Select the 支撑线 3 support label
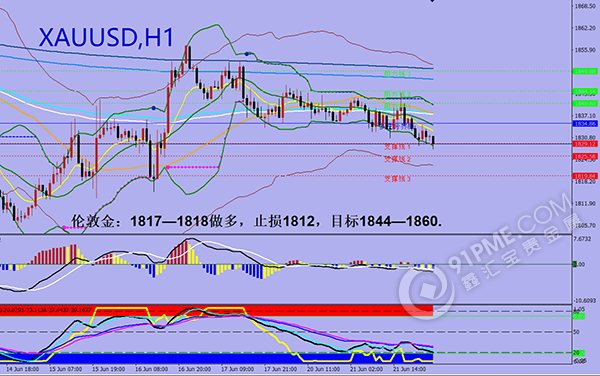The width and height of the screenshot is (600, 376). click(397, 178)
